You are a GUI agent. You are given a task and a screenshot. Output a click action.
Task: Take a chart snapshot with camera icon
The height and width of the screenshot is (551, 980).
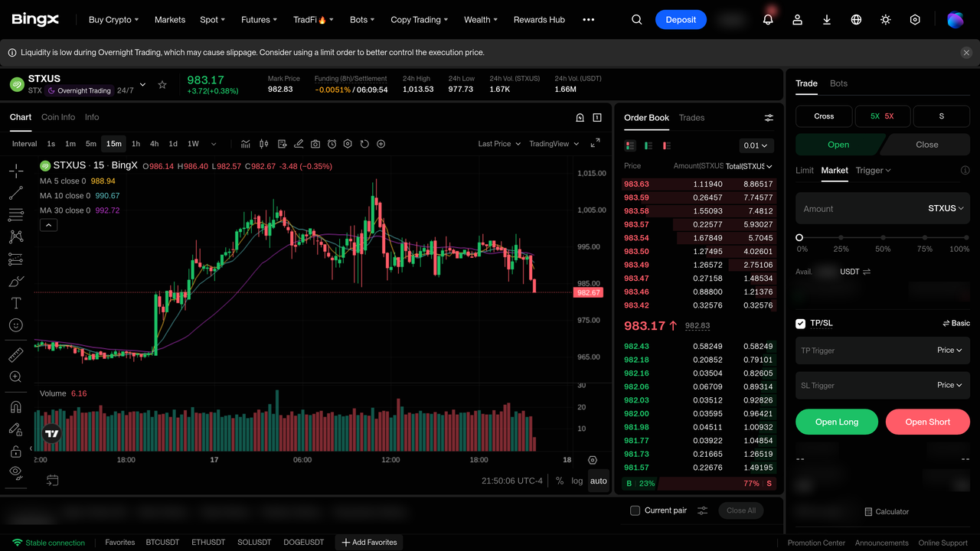click(315, 144)
